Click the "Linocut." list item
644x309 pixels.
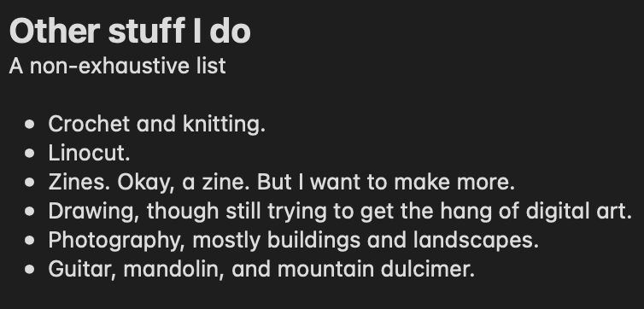(89, 153)
